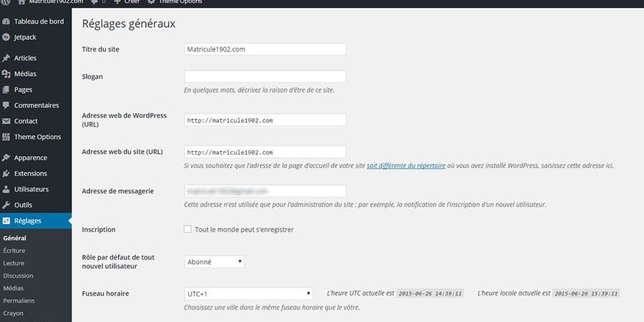Click the home icon in admin bar

point(21,2)
